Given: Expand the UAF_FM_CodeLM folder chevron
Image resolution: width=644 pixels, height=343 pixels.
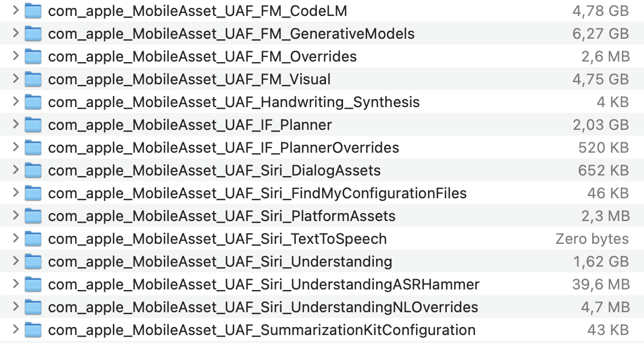Looking at the screenshot, I should pyautogui.click(x=15, y=11).
